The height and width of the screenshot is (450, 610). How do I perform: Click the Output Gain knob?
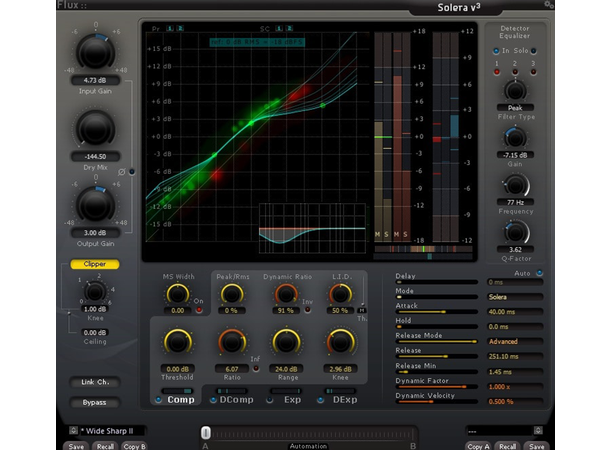[x=95, y=205]
